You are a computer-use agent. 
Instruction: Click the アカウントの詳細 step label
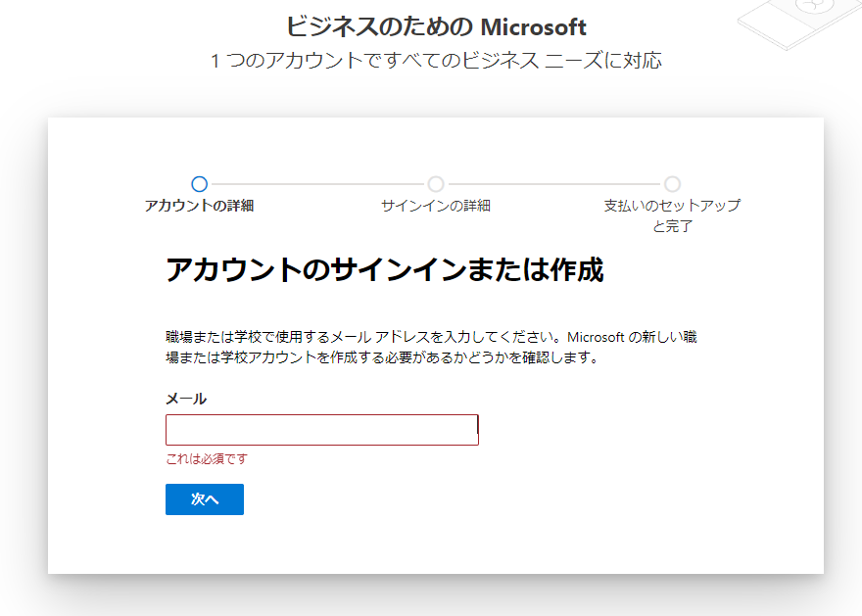coord(199,206)
